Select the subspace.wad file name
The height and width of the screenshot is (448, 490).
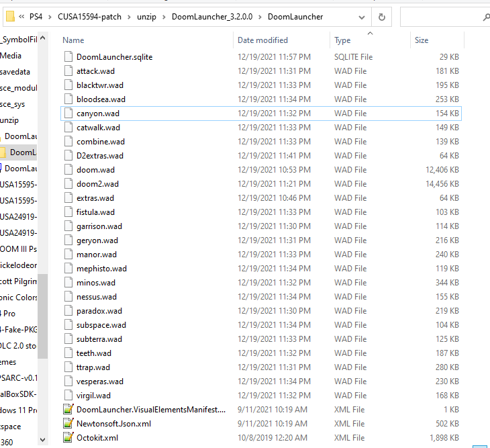(x=101, y=324)
